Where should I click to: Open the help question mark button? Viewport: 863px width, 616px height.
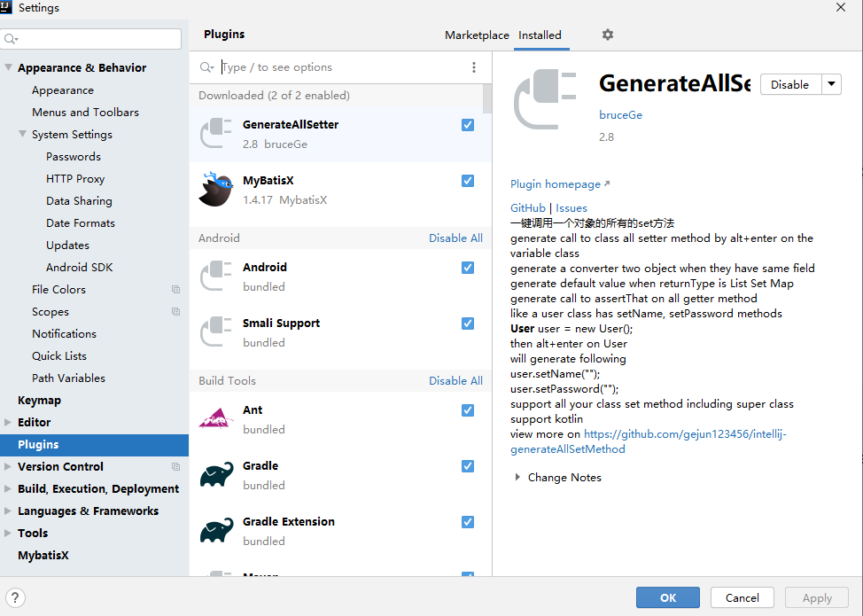(x=15, y=598)
